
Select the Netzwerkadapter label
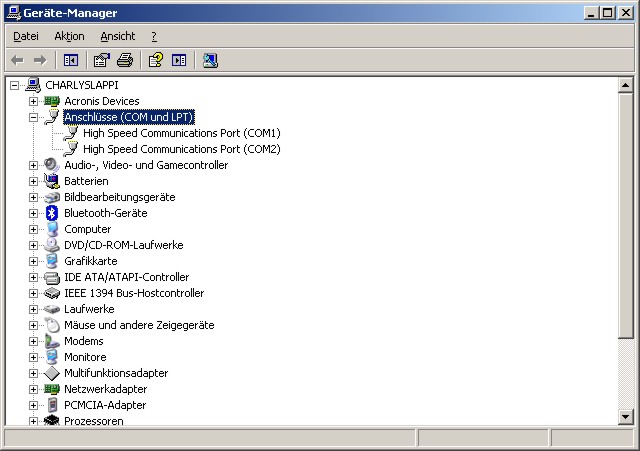pos(105,389)
